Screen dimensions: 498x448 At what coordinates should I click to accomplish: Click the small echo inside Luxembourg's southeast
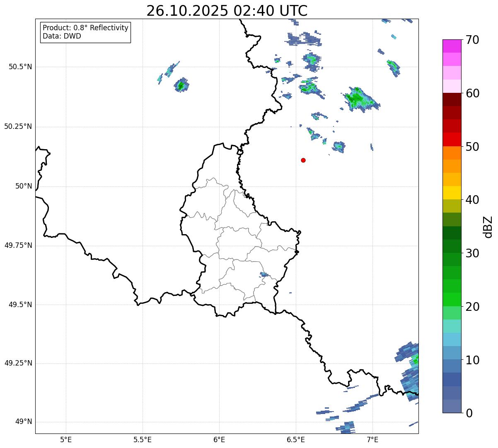pyautogui.click(x=264, y=274)
